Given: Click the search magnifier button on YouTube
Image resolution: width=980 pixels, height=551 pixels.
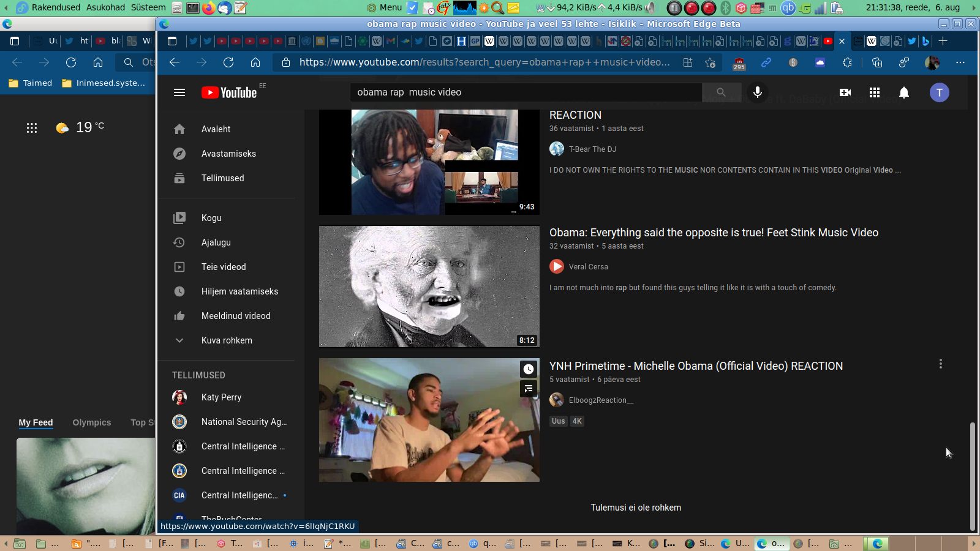Looking at the screenshot, I should (x=721, y=92).
